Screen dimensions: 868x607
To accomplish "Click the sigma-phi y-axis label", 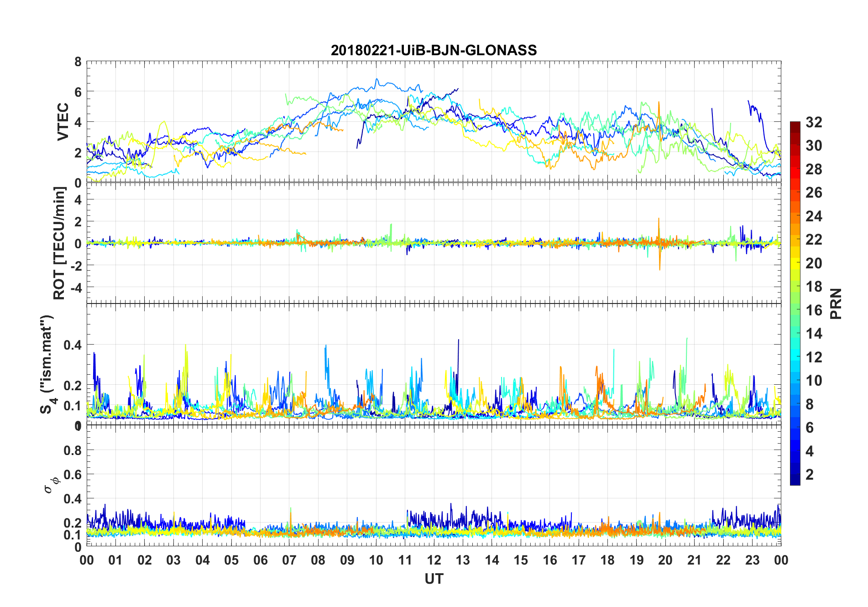I will pyautogui.click(x=52, y=485).
